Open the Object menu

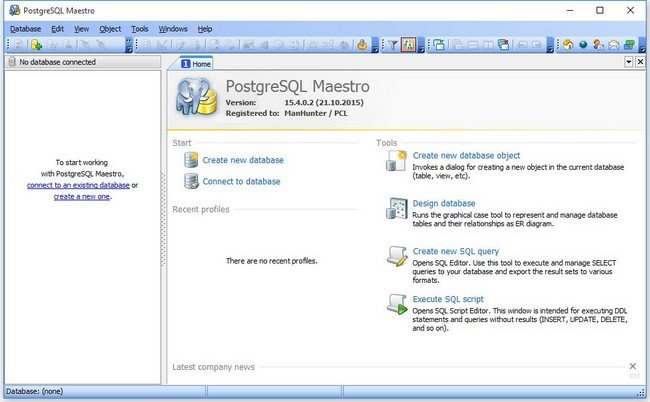pyautogui.click(x=110, y=29)
